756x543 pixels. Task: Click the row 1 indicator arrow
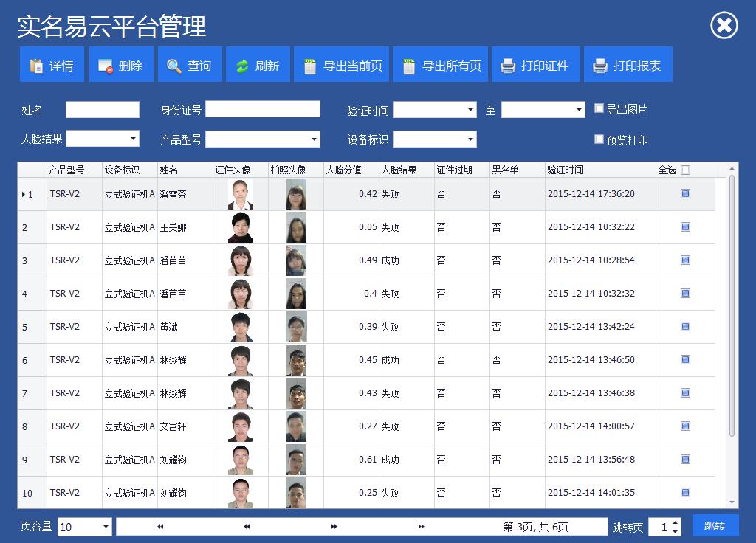click(23, 194)
